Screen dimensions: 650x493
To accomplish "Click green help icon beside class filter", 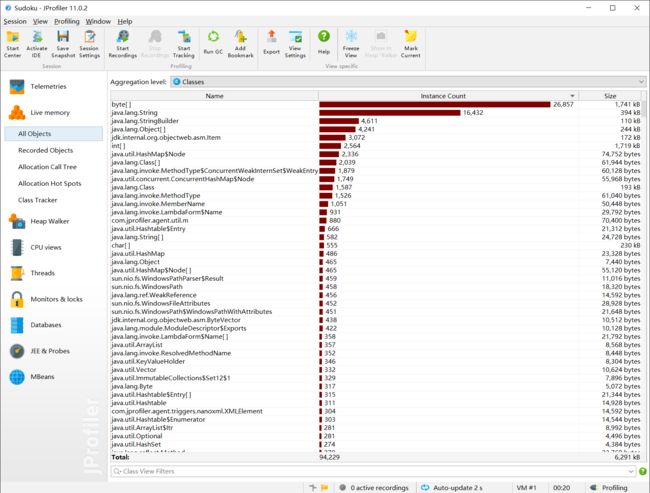I will [x=643, y=471].
